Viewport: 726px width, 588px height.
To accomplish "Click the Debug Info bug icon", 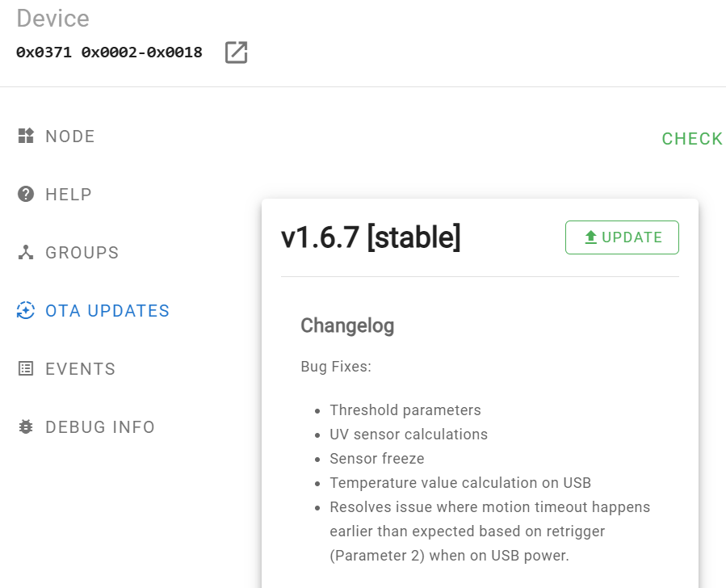I will pos(26,427).
